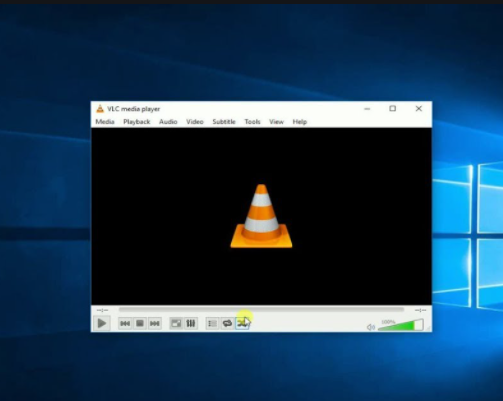
Task: Toggle random shuffle playback
Action: (x=242, y=323)
